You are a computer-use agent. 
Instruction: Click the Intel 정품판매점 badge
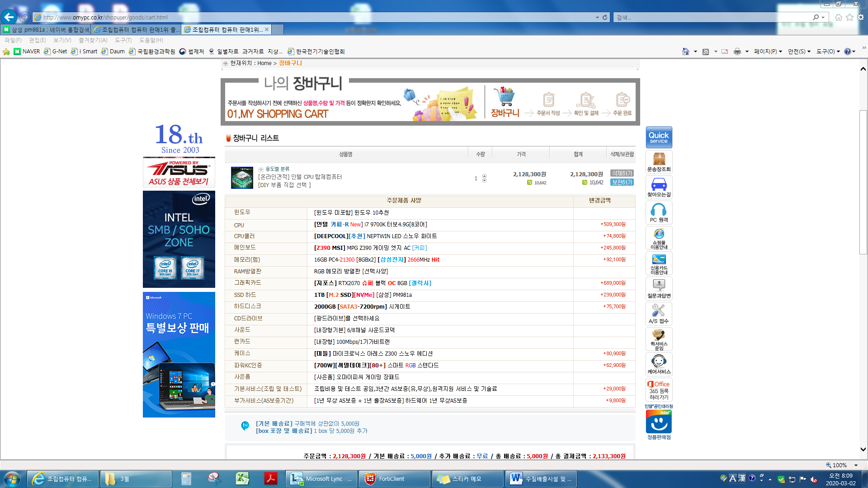click(659, 422)
